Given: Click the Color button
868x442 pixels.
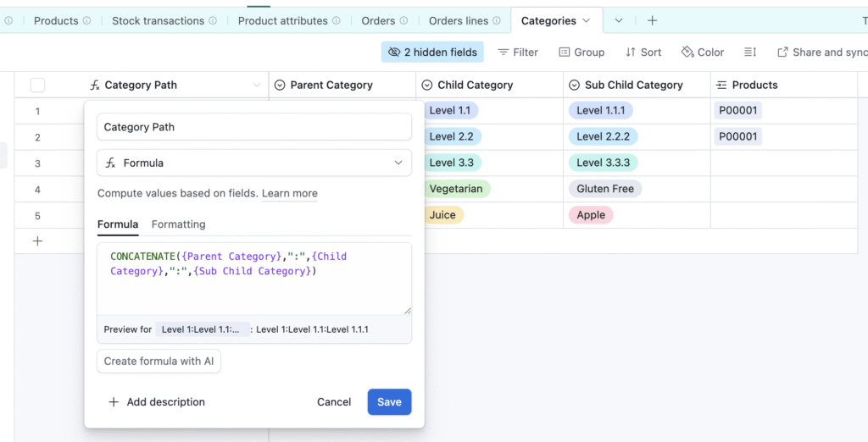Looking at the screenshot, I should point(703,52).
